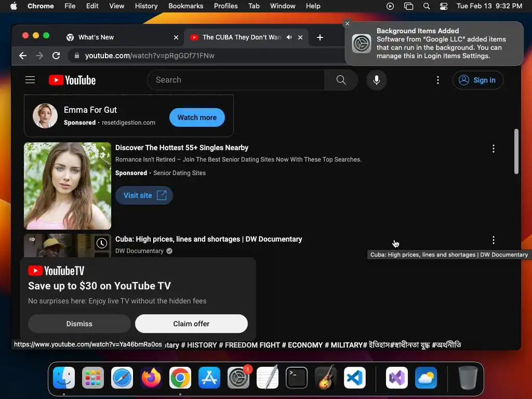Open Visual Studio Code from the Dock
The width and height of the screenshot is (532, 399).
[355, 378]
